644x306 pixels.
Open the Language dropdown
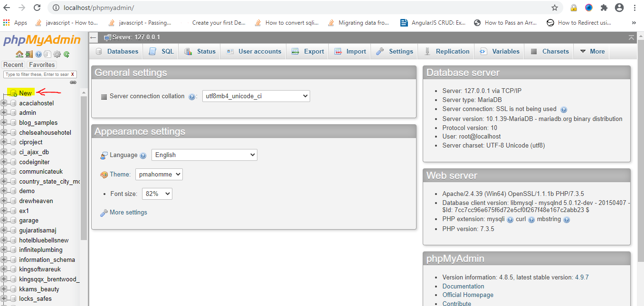[204, 155]
